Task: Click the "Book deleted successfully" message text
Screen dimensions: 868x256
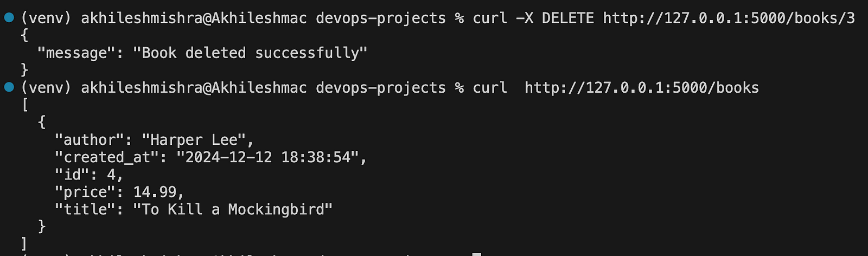Action: (x=250, y=53)
